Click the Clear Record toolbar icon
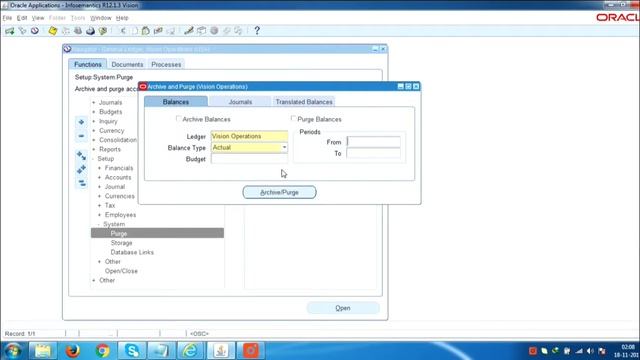640x360 pixels. [x=158, y=31]
